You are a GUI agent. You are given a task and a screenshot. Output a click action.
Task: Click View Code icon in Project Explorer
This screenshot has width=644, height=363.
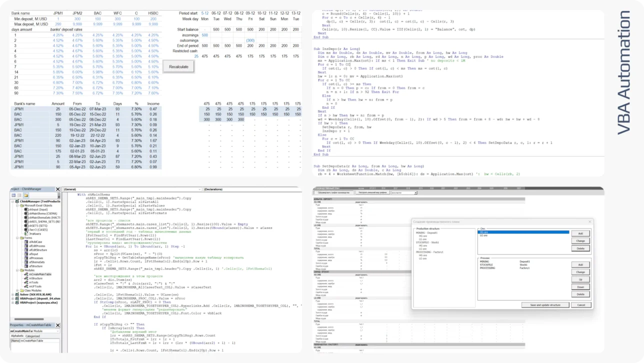point(13,195)
